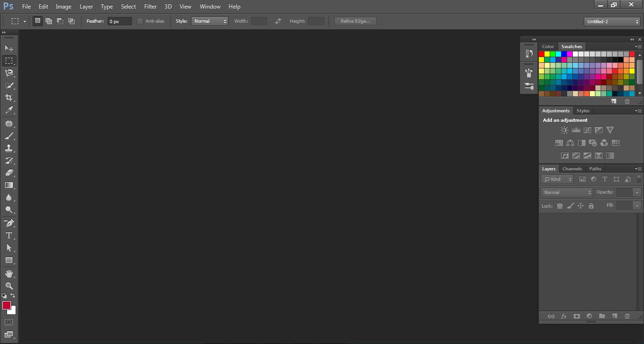
Task: Switch to the Color tab
Action: 548,47
